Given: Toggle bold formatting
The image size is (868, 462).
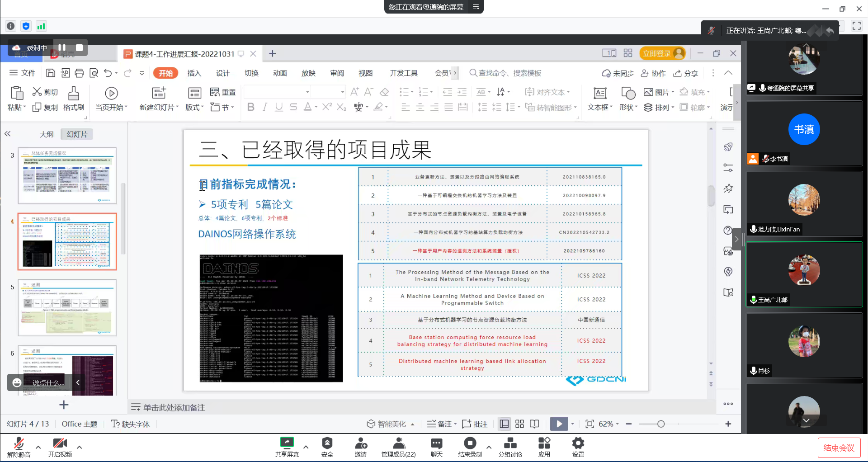Looking at the screenshot, I should pos(251,107).
